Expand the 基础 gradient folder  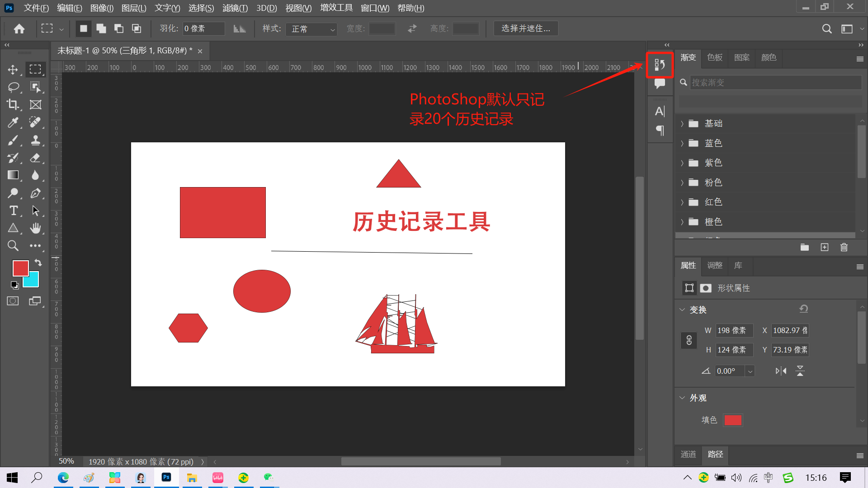click(x=682, y=124)
